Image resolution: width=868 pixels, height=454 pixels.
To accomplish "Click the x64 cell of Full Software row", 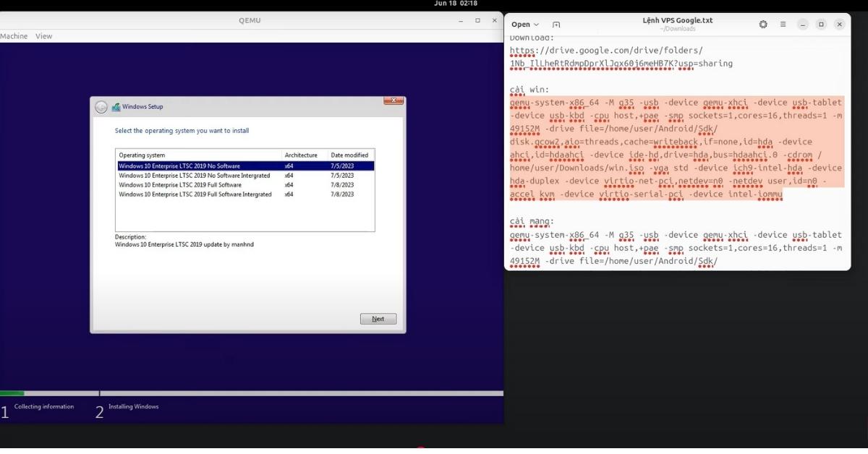I will coord(289,185).
